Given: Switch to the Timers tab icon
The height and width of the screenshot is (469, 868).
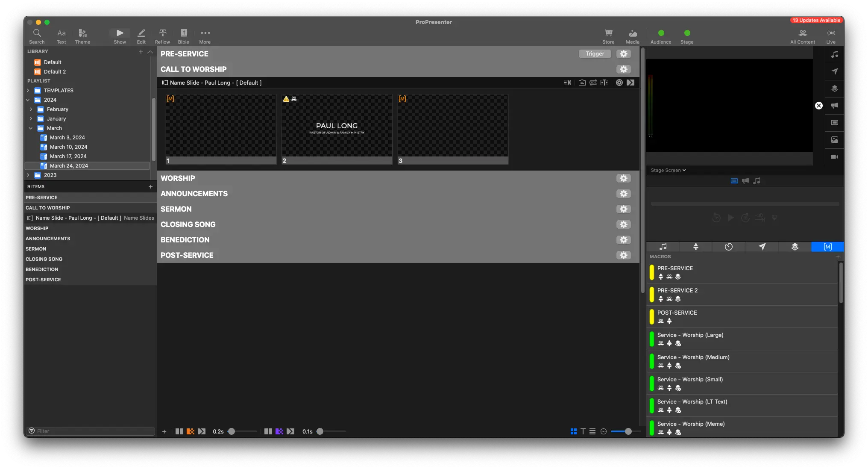Looking at the screenshot, I should 729,247.
